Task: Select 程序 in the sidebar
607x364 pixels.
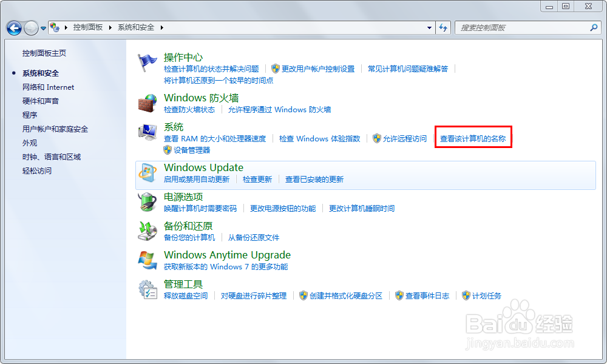Action: coord(30,115)
